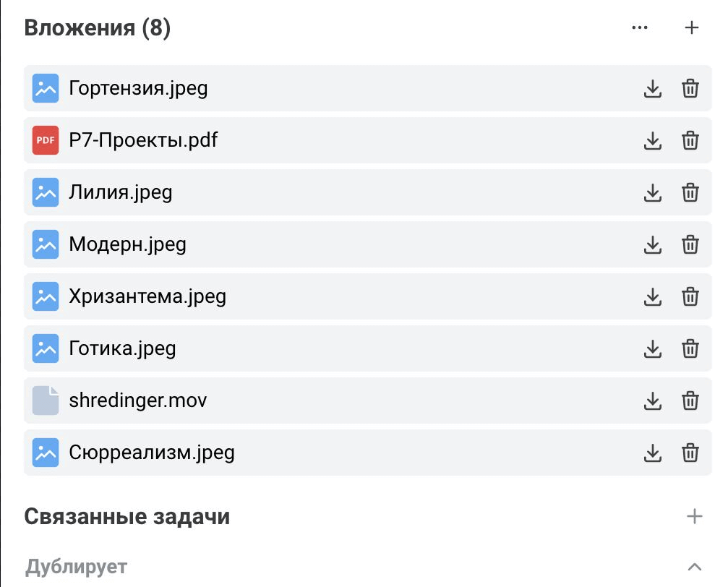This screenshot has height=587, width=728.
Task: Download the Лилия.jpeg attachment
Action: point(652,192)
